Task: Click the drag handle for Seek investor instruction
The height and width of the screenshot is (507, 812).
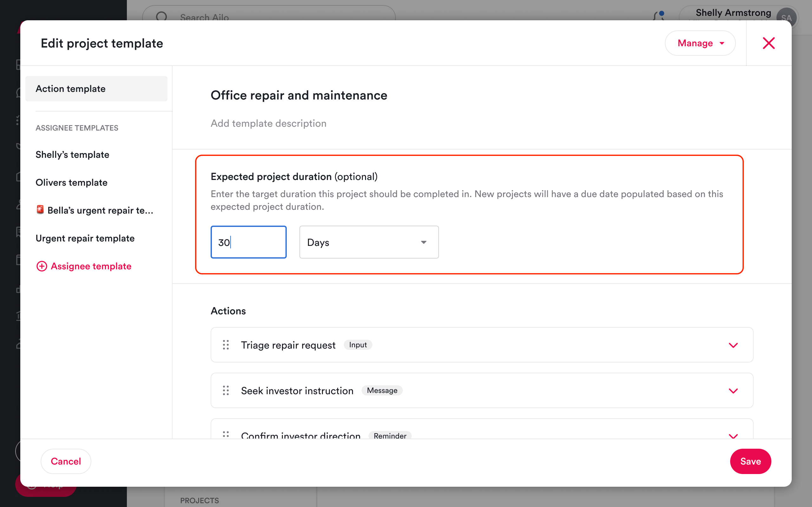Action: [x=226, y=390]
